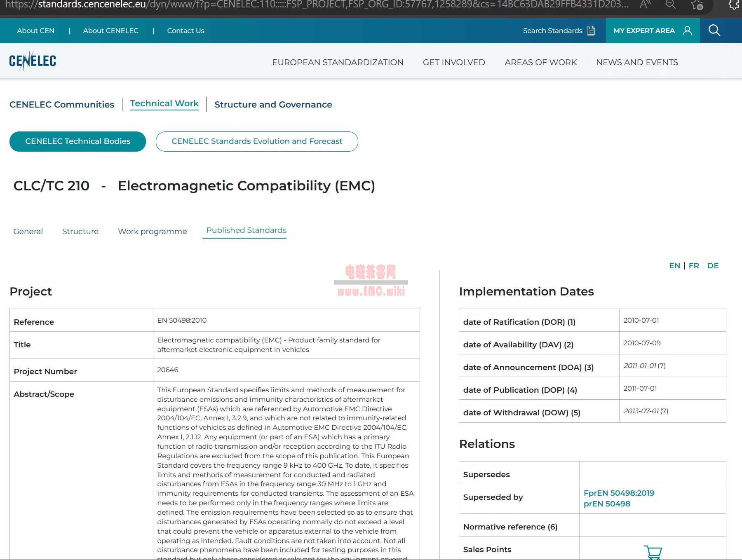Click announcement date 2011-01-01 (7)

(x=644, y=366)
